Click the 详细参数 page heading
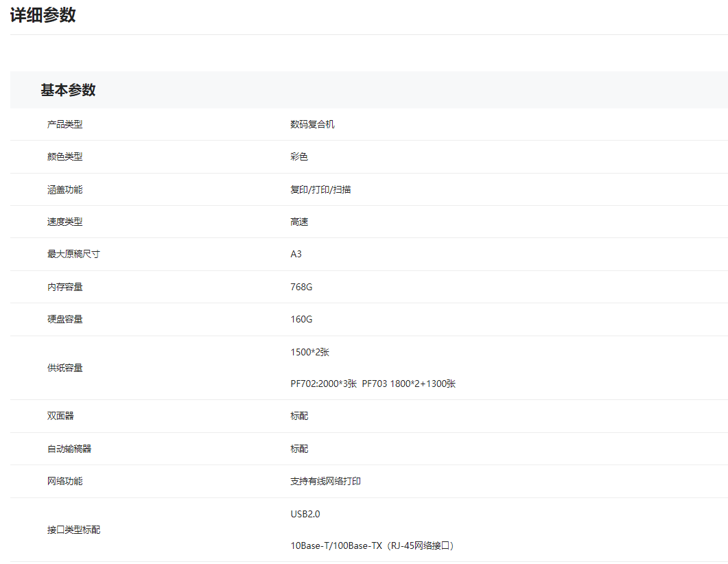Image resolution: width=728 pixels, height=564 pixels. point(43,16)
